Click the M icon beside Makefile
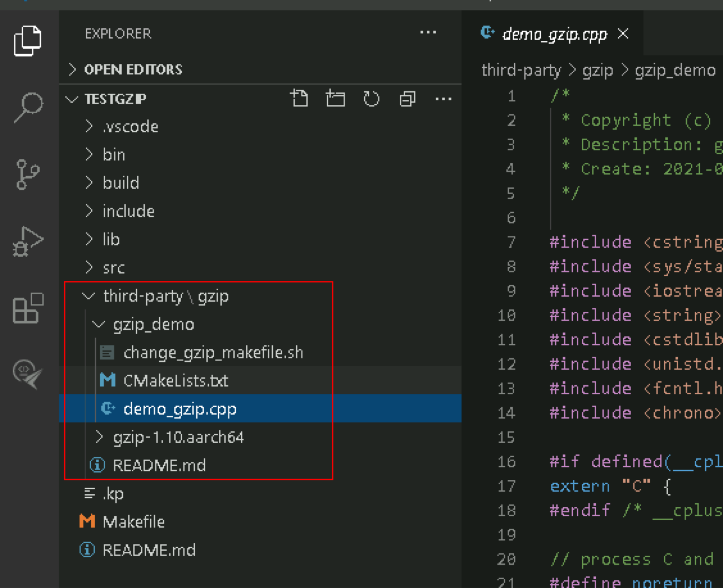Viewport: 723px width, 588px height. 87,521
